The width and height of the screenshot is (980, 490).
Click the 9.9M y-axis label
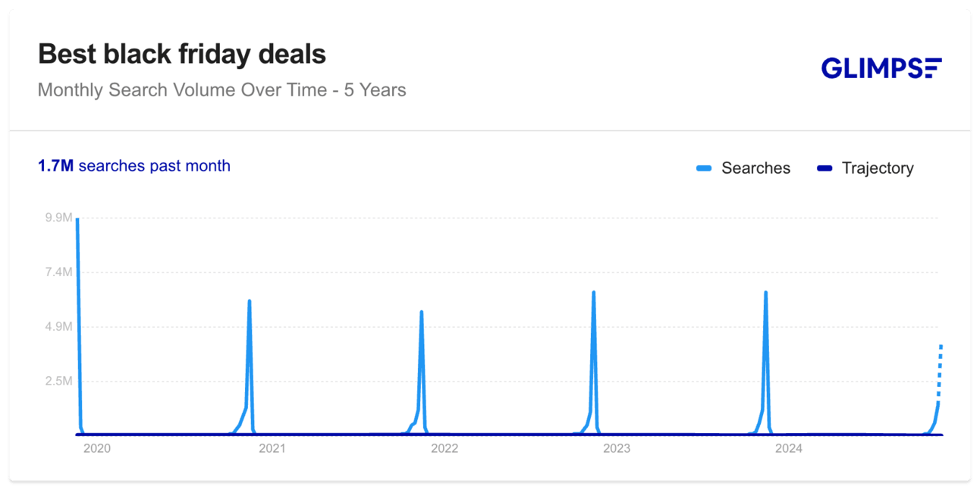[x=58, y=218]
